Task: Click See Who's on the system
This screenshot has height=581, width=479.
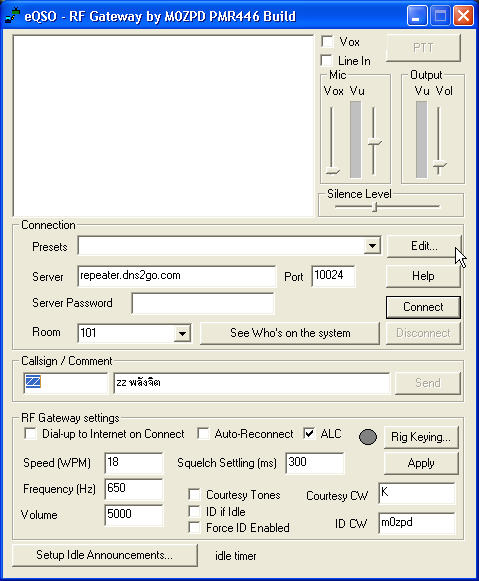Action: 290,333
